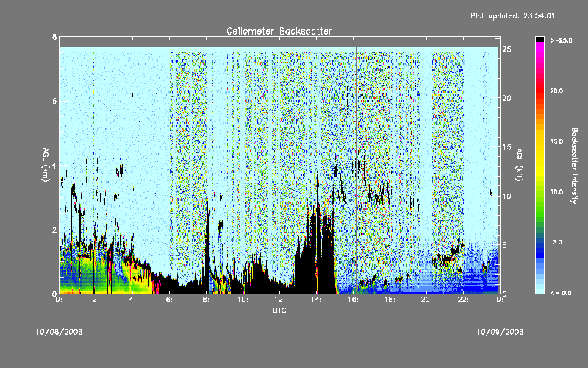Screen dimensions: 588x368
Task: Click the 'Backscatter Intensity' colorbar label
Action: (x=574, y=166)
